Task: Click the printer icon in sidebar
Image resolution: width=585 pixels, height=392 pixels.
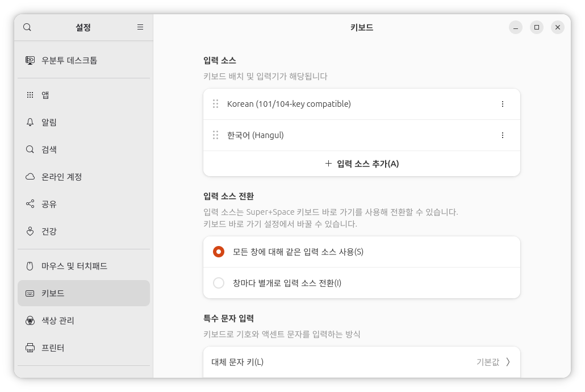Action: click(30, 348)
